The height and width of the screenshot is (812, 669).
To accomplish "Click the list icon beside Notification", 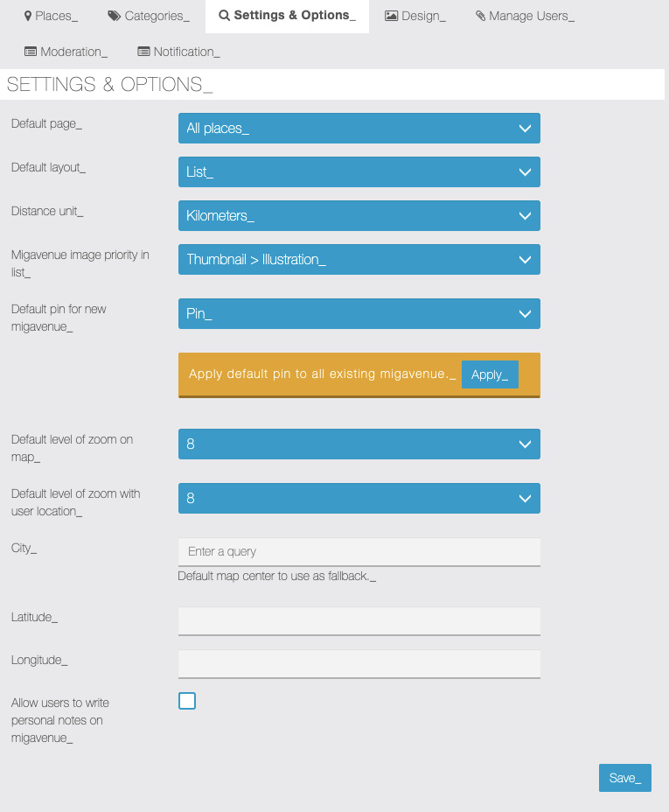I will click(144, 52).
